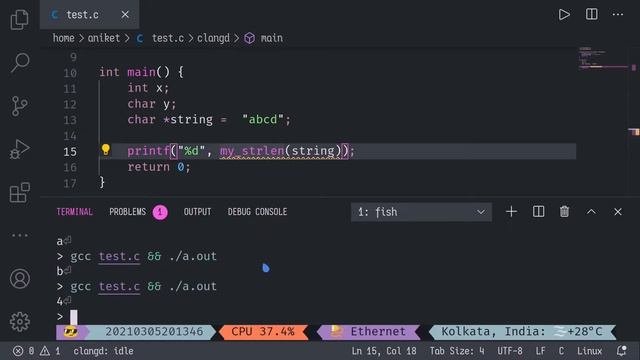This screenshot has height=360, width=640.
Task: Click 'home' in the breadcrumb
Action: click(x=63, y=38)
